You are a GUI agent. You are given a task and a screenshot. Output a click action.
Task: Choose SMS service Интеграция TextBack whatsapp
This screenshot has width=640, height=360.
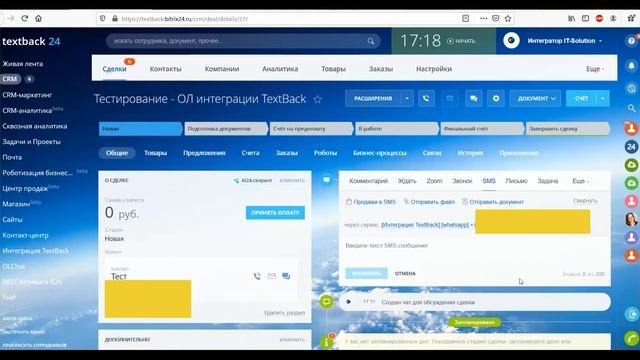(427, 225)
